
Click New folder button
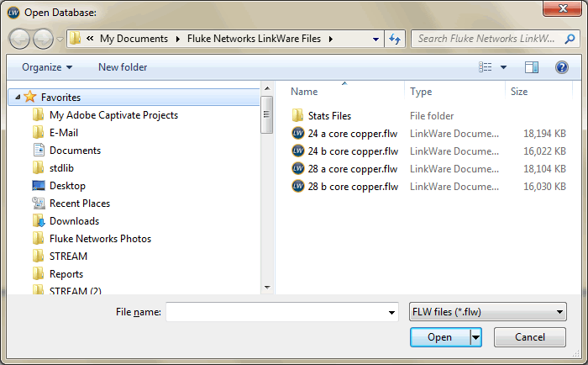pos(123,67)
